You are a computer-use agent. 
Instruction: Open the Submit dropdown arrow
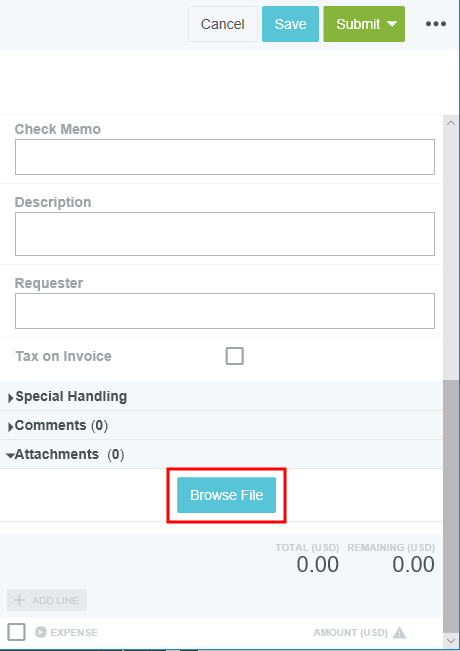[391, 24]
